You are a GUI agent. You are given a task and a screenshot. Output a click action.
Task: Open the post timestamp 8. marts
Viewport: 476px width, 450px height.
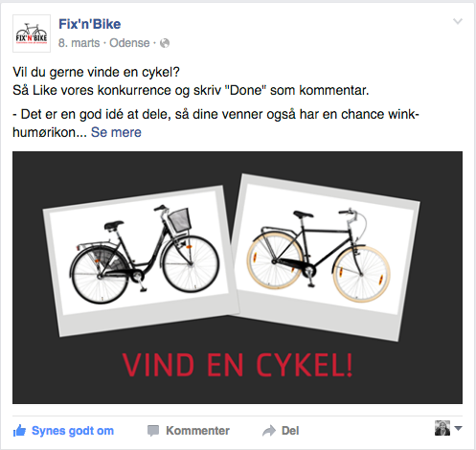79,43
